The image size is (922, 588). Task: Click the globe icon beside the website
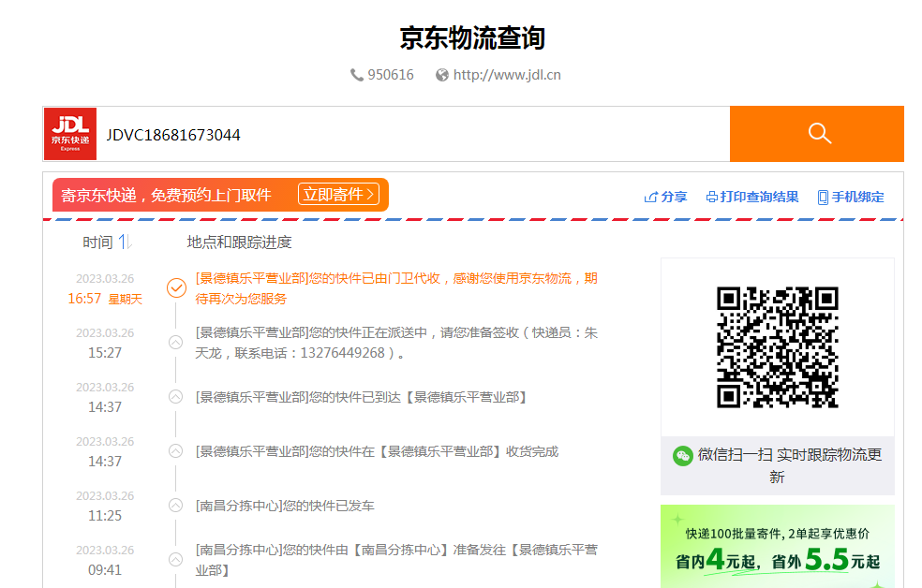click(442, 75)
